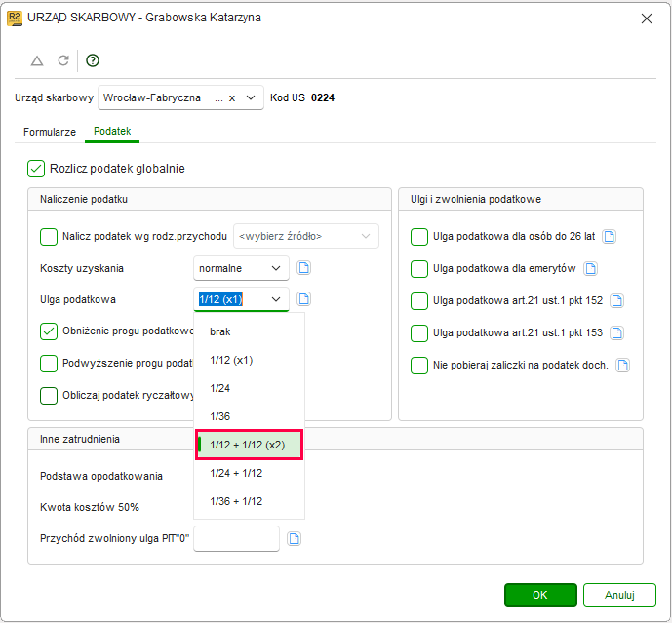Open note icon next to Ulga podatkowa dropdown
The height and width of the screenshot is (623, 672).
pyautogui.click(x=304, y=298)
